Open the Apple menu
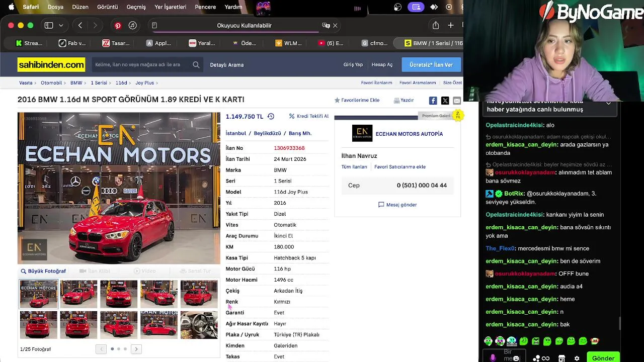The image size is (644, 362). point(11,7)
